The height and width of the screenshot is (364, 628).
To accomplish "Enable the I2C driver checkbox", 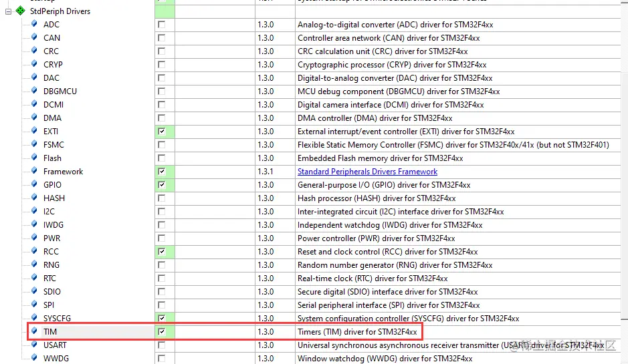I will pyautogui.click(x=161, y=211).
